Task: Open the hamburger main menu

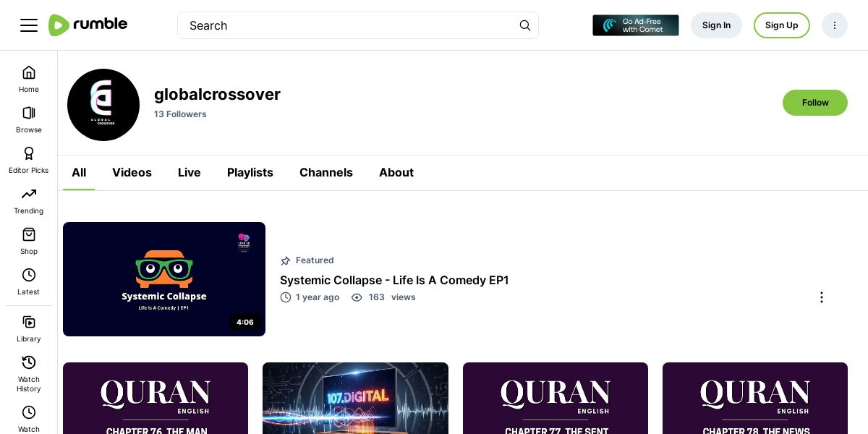Action: point(29,25)
